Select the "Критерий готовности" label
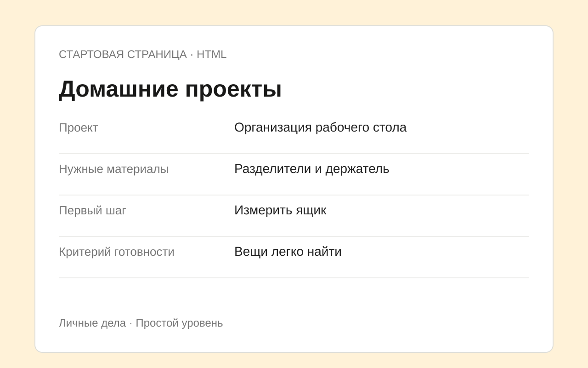Image resolution: width=588 pixels, height=368 pixels. click(x=117, y=252)
